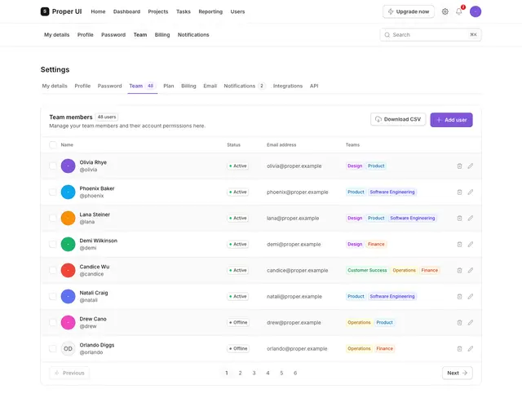Edit Natali Craig with pencil icon

pos(470,296)
